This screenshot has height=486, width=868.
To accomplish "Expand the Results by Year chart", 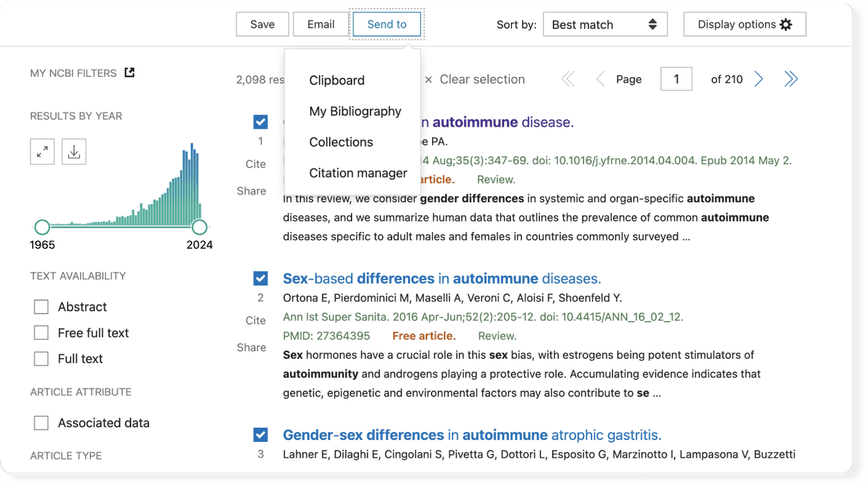I will click(x=42, y=151).
